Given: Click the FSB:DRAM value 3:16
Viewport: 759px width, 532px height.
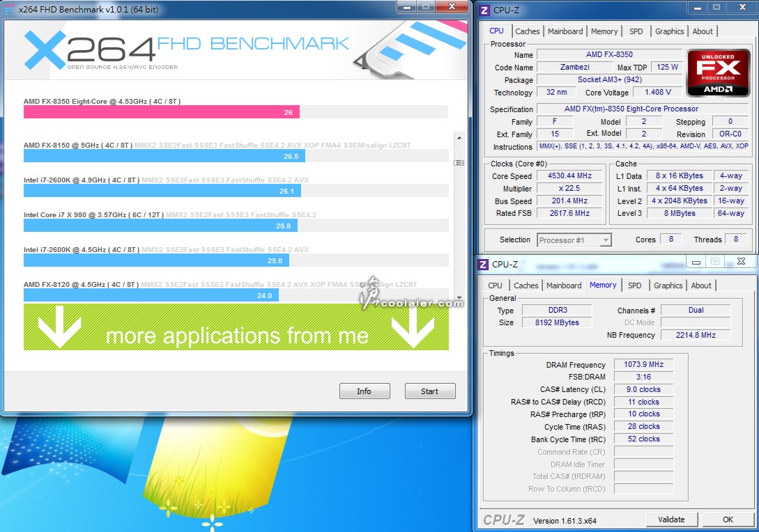Looking at the screenshot, I should (x=643, y=377).
